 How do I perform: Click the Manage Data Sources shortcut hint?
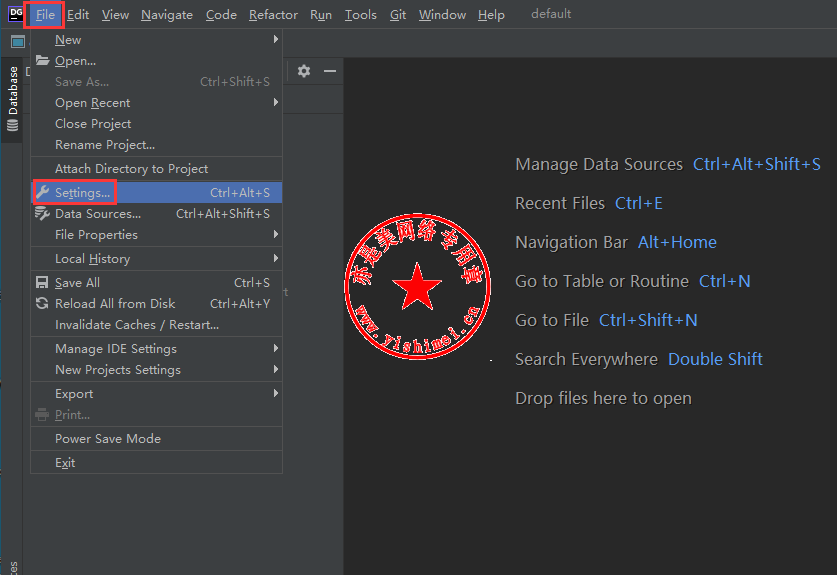668,164
